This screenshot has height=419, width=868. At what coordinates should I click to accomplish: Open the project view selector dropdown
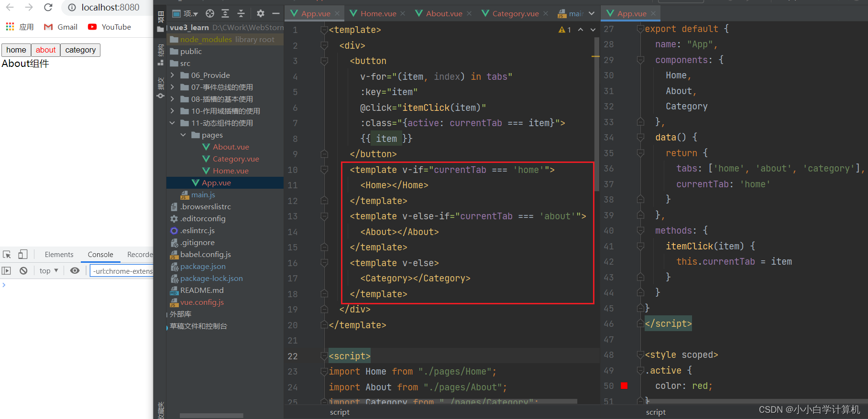[x=185, y=13]
